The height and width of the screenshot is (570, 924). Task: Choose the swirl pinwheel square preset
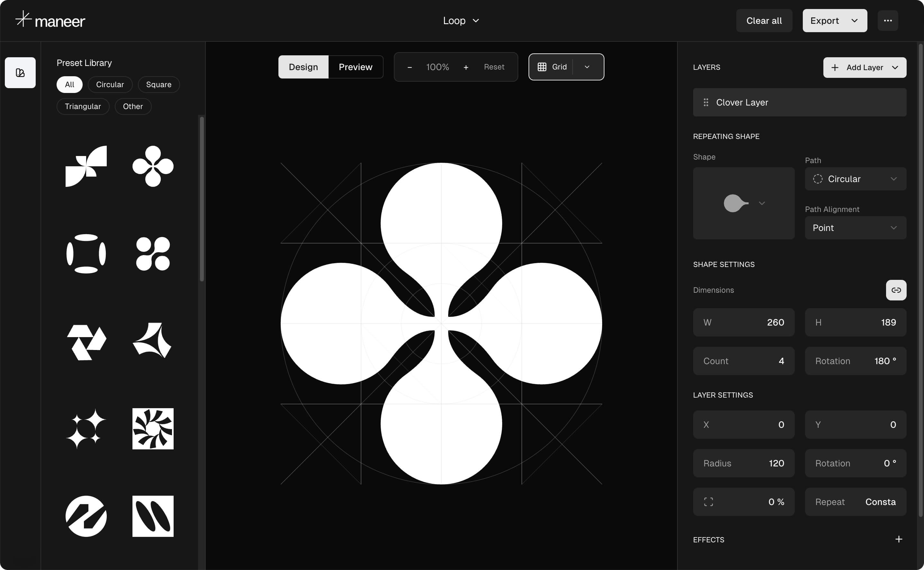click(x=153, y=429)
